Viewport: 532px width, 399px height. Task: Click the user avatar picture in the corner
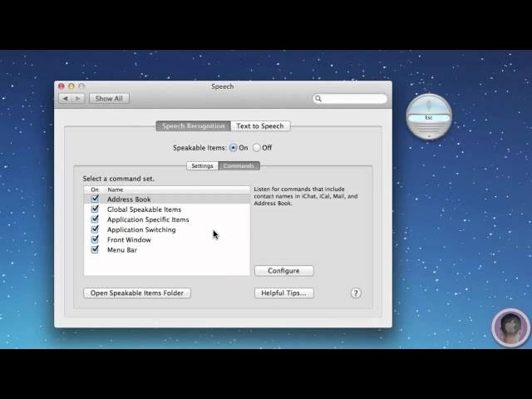click(510, 328)
